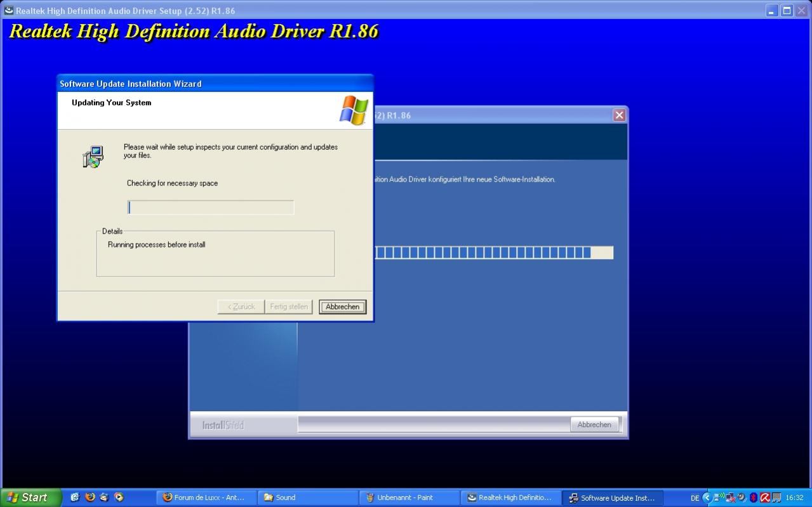
Task: Click Abbrechen in the InstallShield window
Action: pos(594,425)
